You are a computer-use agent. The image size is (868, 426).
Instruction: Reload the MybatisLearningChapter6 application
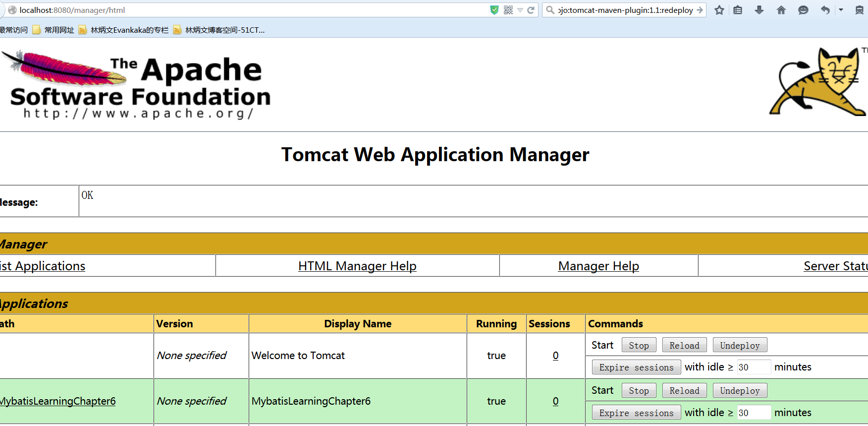click(684, 390)
